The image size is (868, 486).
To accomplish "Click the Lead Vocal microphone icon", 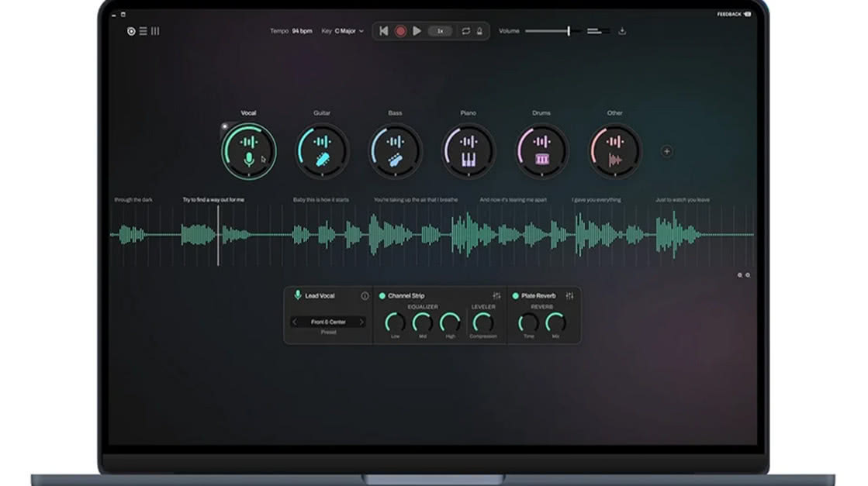I will tap(297, 295).
